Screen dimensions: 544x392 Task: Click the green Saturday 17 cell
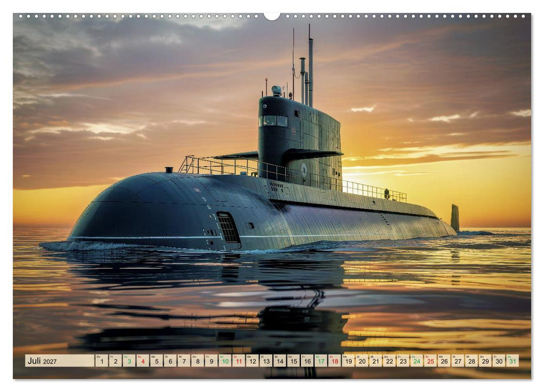point(321,361)
